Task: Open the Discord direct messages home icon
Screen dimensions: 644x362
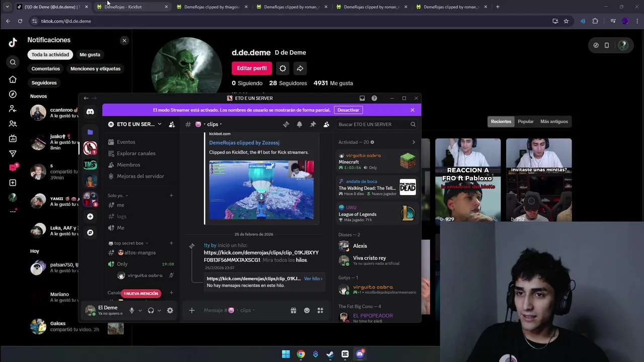Action: point(90,112)
